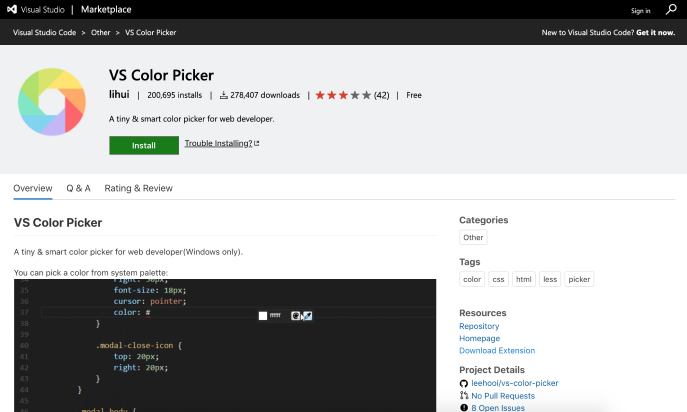Click the Categories heading
Screen dimensions: 687x412
click(x=484, y=220)
